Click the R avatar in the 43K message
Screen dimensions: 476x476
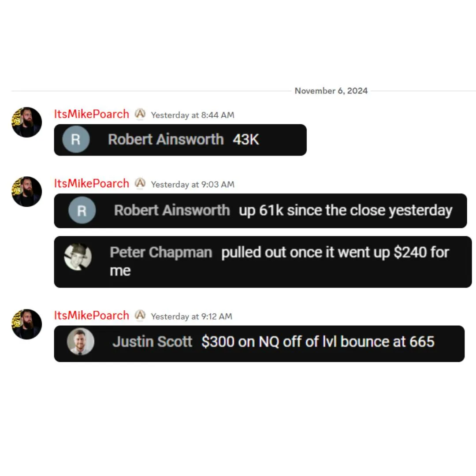click(76, 139)
